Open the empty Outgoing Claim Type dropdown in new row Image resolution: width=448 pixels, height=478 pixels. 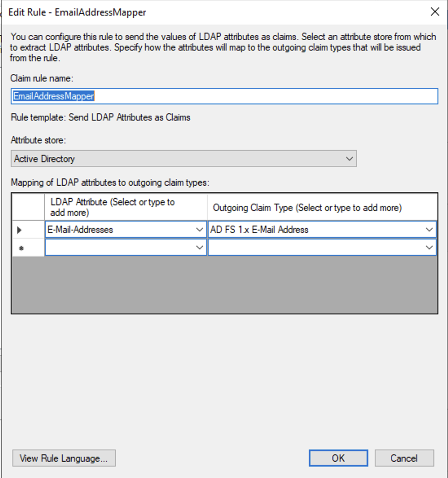(429, 247)
